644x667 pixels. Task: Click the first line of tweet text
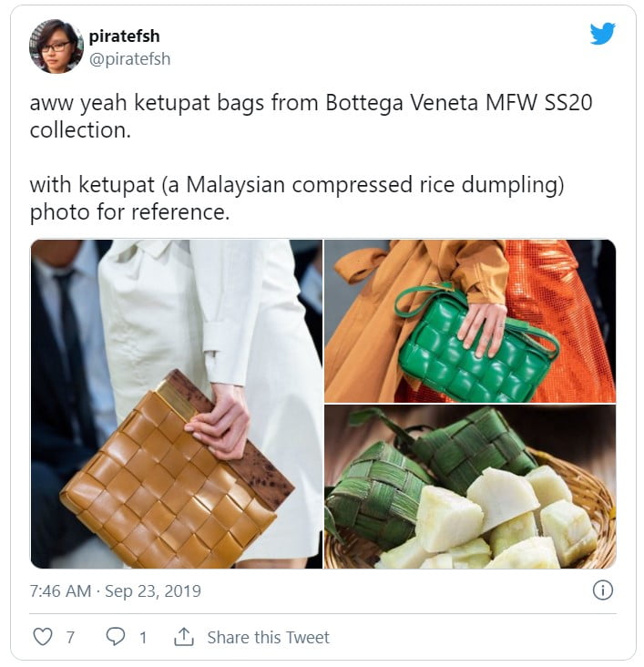coord(311,103)
